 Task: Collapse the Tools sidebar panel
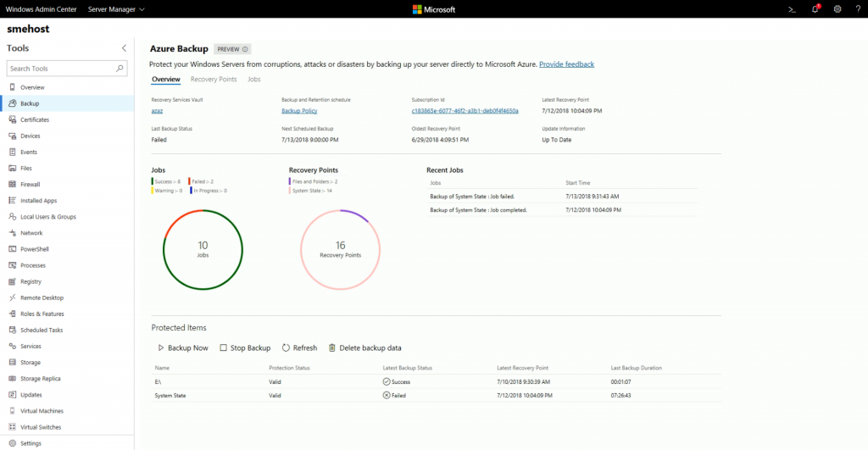pyautogui.click(x=124, y=48)
